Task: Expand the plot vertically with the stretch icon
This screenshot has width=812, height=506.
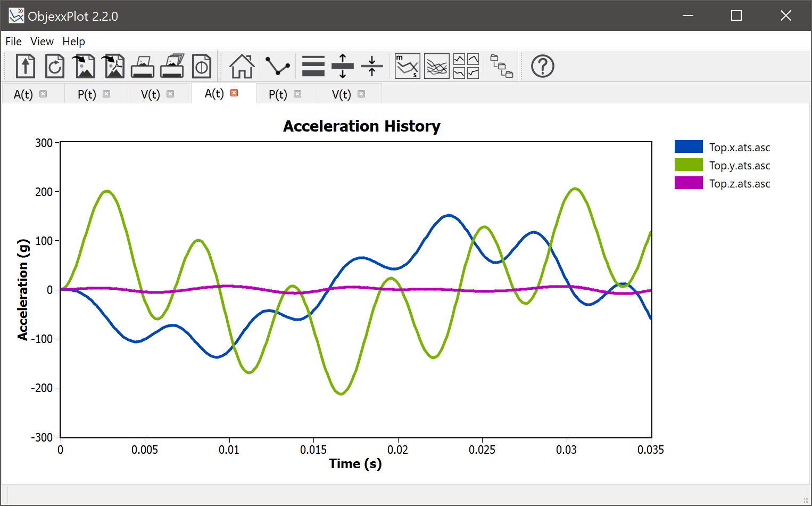Action: tap(342, 66)
